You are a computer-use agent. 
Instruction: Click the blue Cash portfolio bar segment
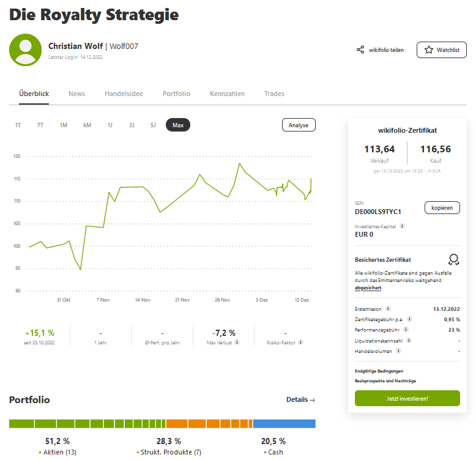(284, 423)
